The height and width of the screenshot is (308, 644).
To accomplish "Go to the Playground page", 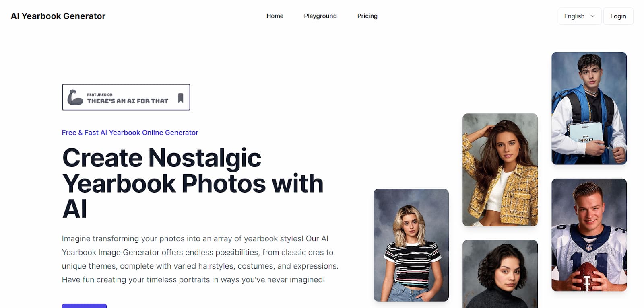I will tap(320, 16).
